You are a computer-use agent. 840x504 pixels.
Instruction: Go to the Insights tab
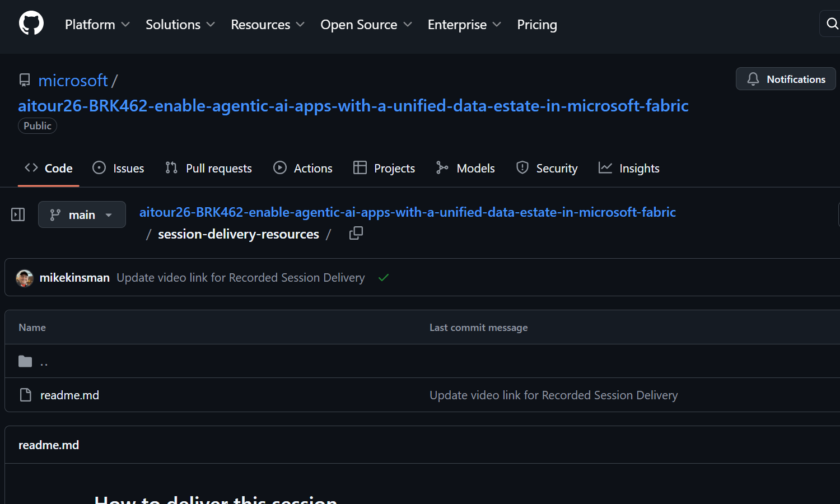coord(629,168)
